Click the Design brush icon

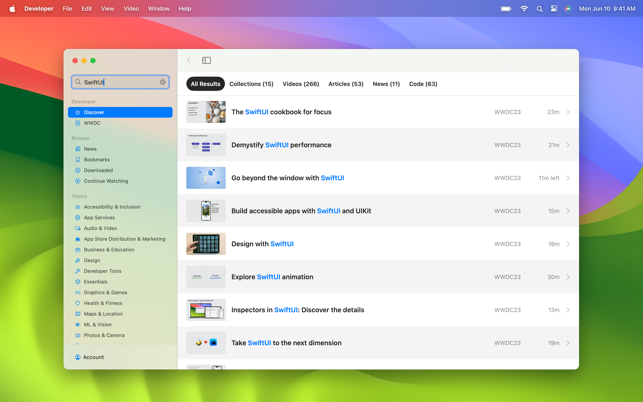pyautogui.click(x=78, y=260)
